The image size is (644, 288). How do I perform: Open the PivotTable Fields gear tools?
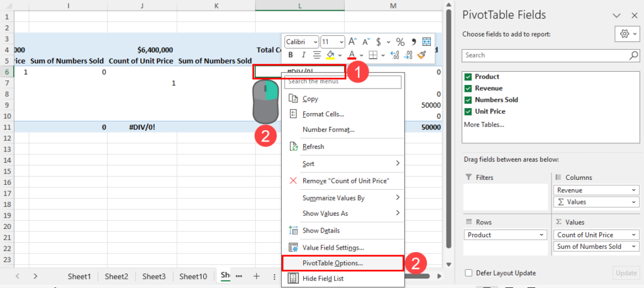628,34
